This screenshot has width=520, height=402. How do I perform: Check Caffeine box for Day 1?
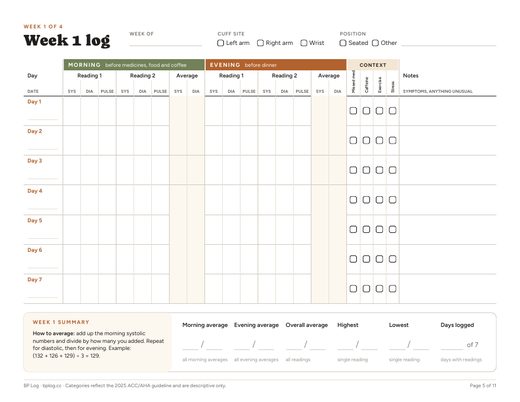(x=366, y=111)
